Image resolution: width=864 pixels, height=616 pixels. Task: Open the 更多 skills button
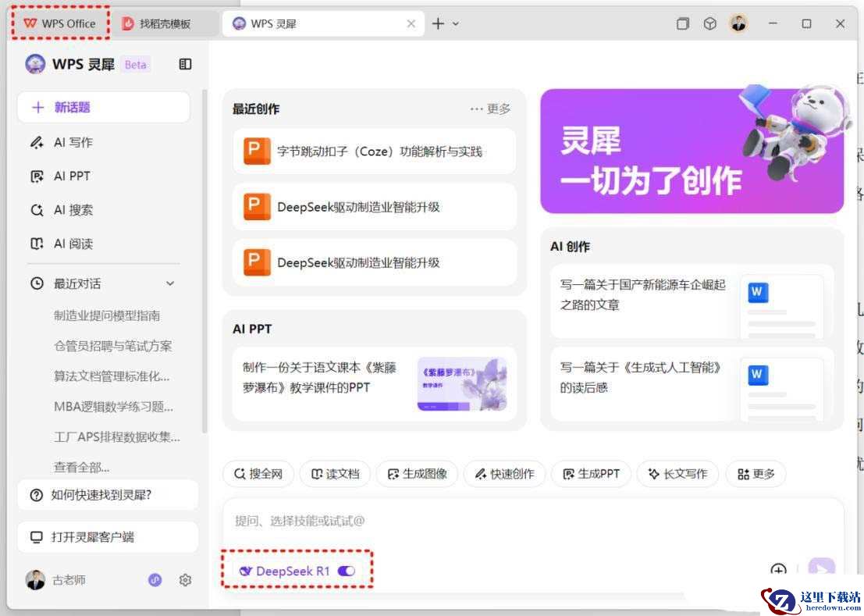point(756,474)
